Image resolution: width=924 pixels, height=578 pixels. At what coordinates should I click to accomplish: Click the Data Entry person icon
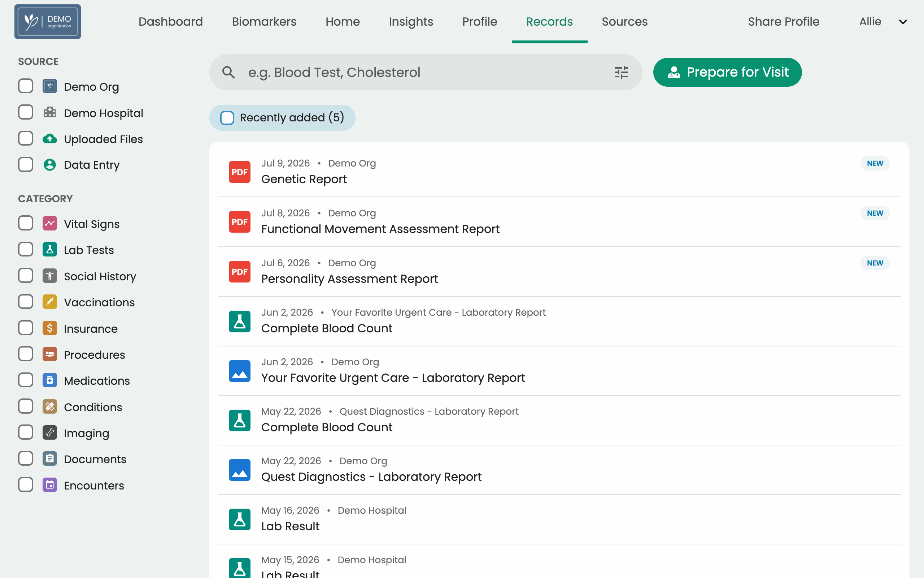tap(50, 165)
